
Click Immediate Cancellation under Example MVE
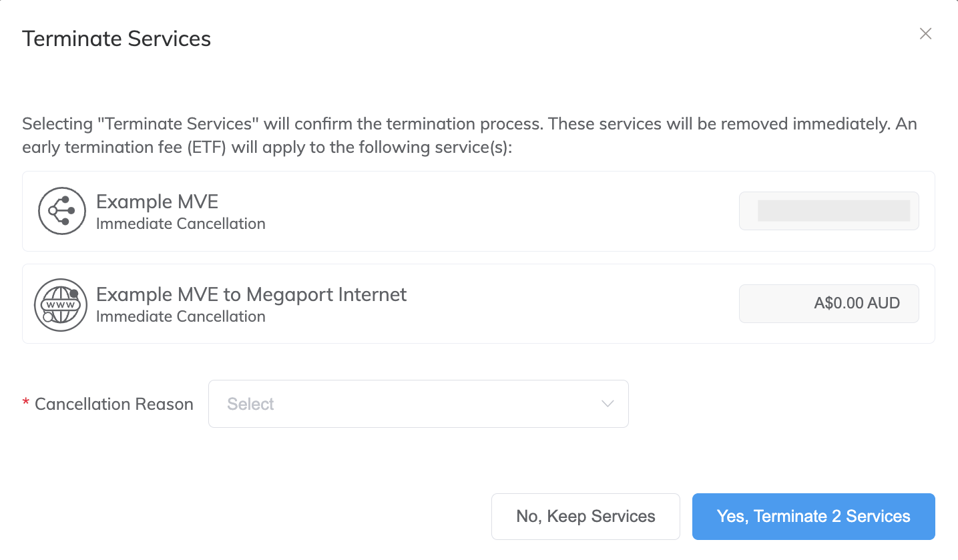coord(180,224)
